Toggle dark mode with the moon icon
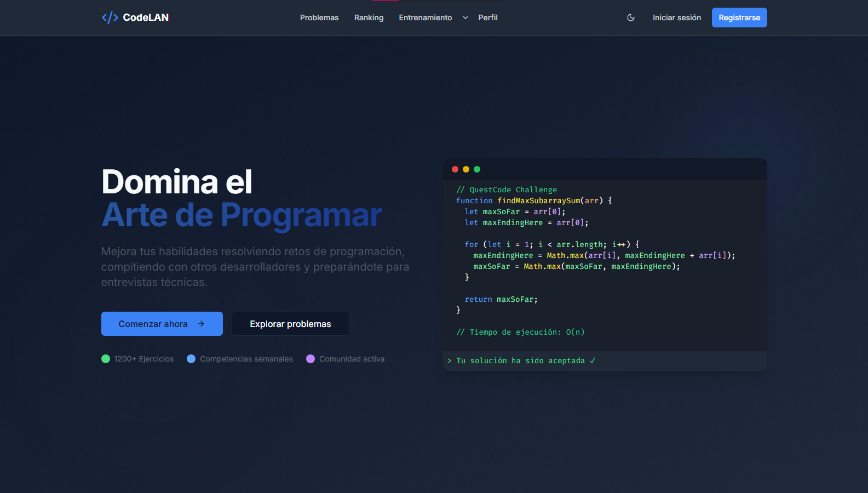The height and width of the screenshot is (493, 868). 631,18
